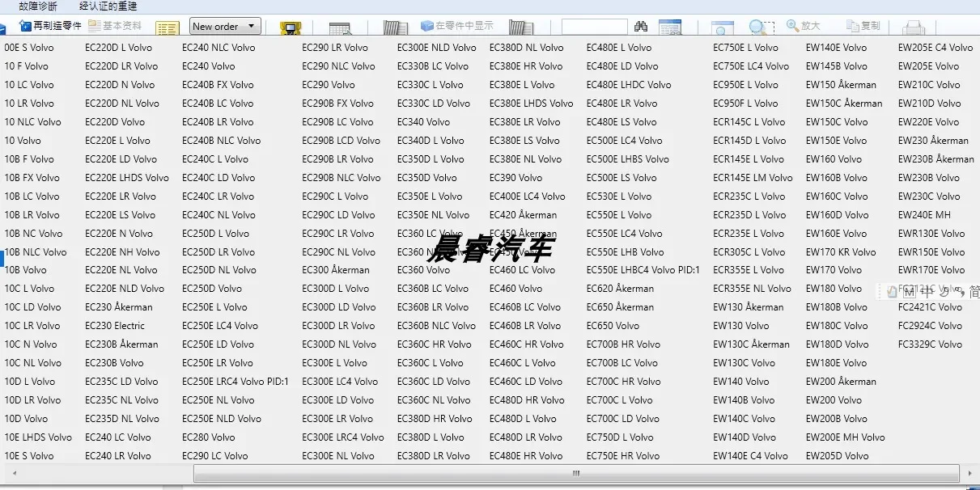This screenshot has width=980, height=490.
Task: Click the remanufactured parts button (再制造零件)
Action: pyautogui.click(x=50, y=26)
